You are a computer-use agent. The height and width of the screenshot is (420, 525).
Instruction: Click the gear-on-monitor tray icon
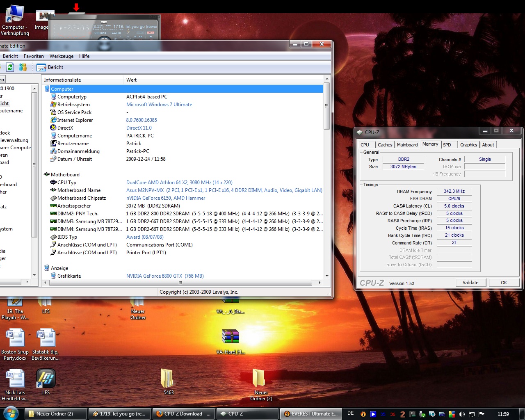click(x=432, y=414)
